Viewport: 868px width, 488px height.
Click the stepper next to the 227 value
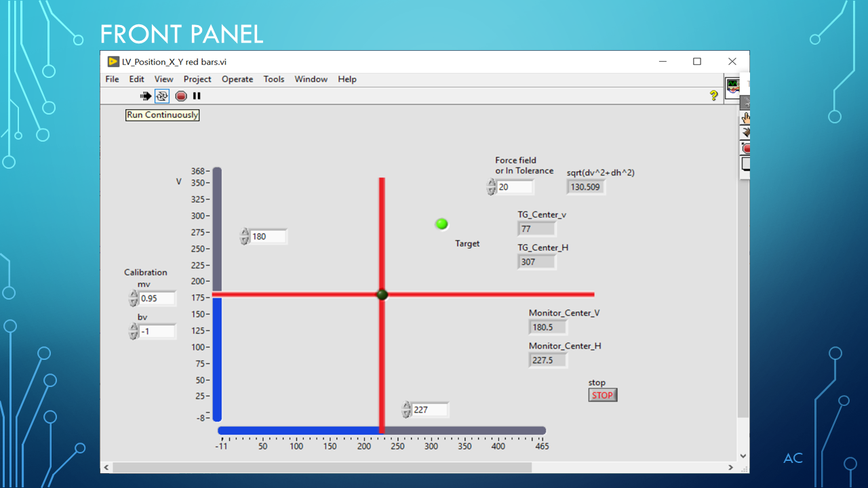[406, 410]
